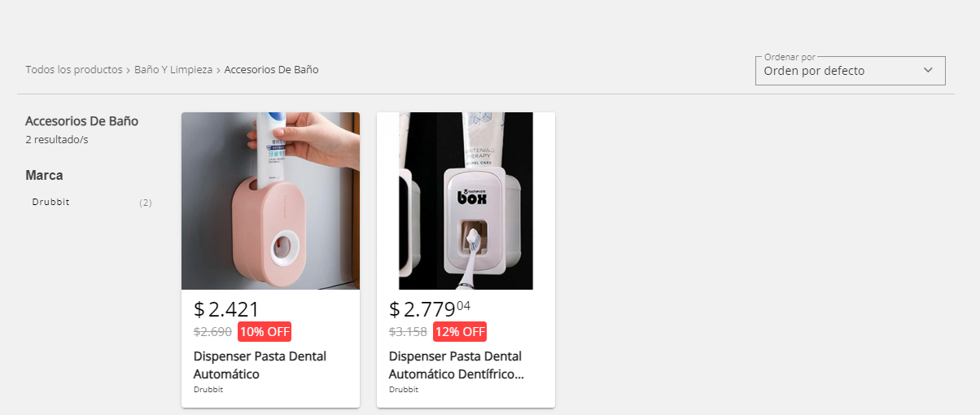Click the $2.779 price
This screenshot has height=415, width=980.
(x=430, y=309)
